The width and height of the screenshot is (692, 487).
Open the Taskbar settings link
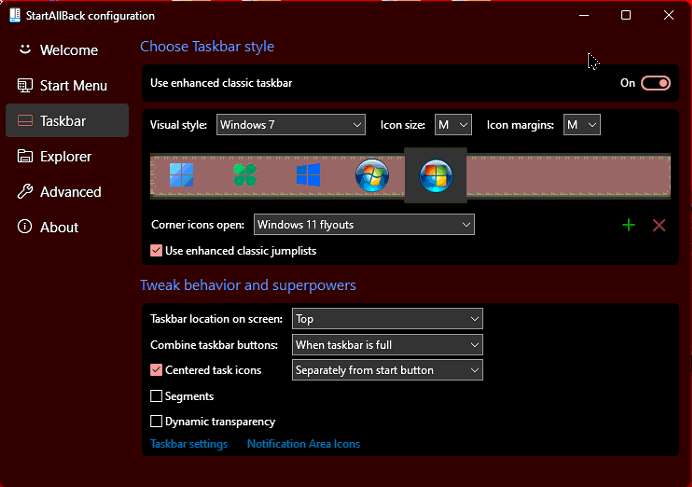tap(189, 444)
